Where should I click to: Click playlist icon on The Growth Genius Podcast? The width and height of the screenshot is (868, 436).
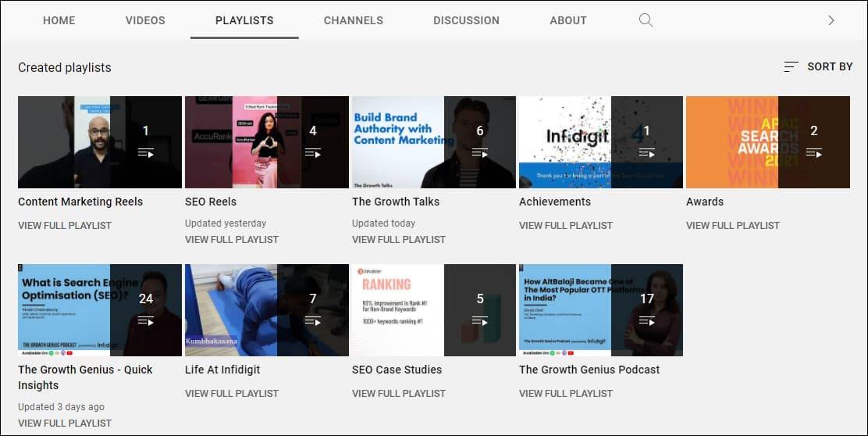(x=646, y=321)
